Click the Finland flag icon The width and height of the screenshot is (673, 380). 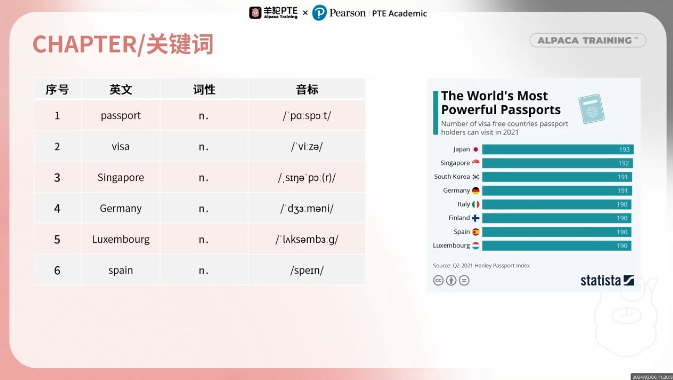pyautogui.click(x=476, y=218)
